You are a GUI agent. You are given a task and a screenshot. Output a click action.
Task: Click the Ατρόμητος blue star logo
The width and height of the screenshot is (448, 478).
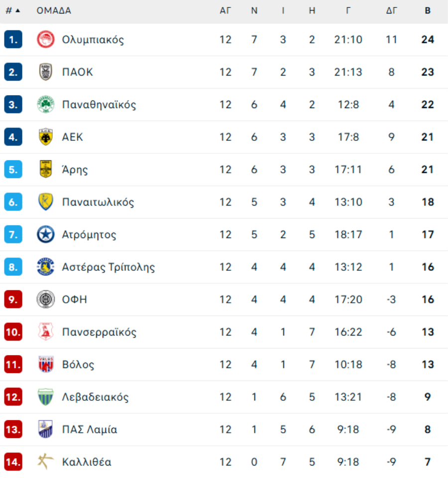45,235
